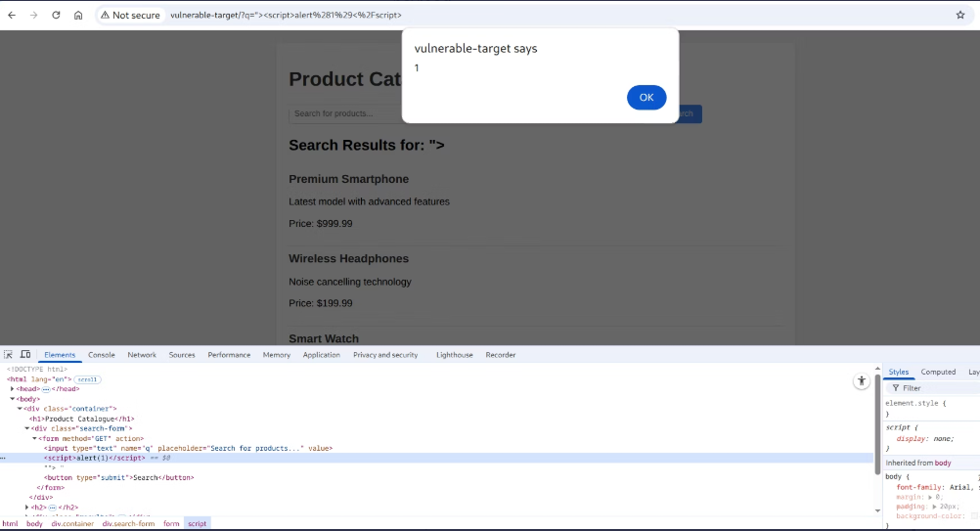Screen dimensions: 980x531
Task: Switch to the Styles sidebar tab
Action: (x=899, y=372)
